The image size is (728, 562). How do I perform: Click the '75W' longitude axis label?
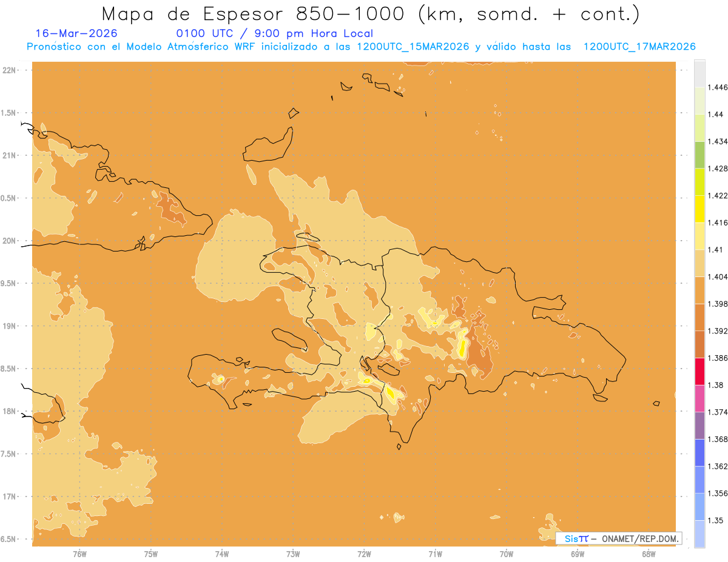tap(151, 554)
